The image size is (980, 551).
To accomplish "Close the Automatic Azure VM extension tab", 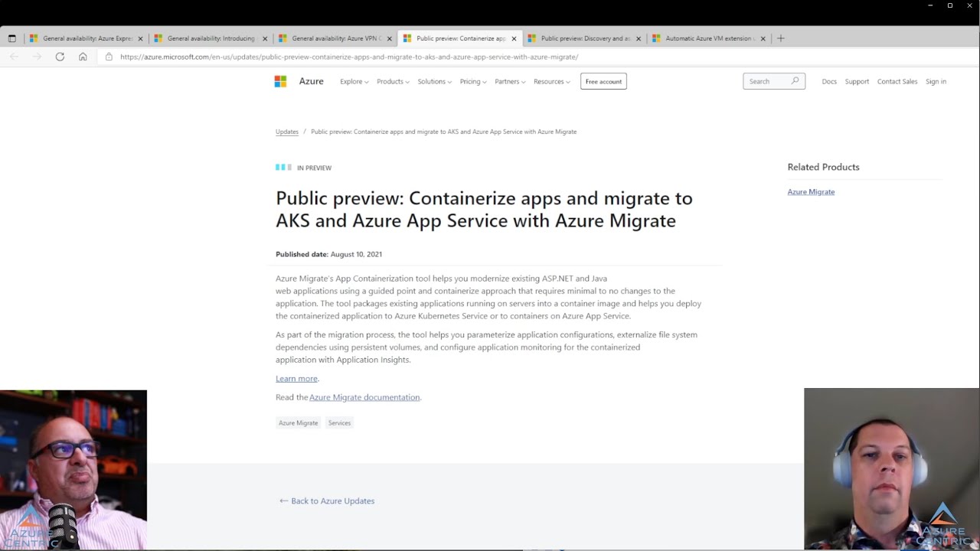I will pyautogui.click(x=763, y=38).
